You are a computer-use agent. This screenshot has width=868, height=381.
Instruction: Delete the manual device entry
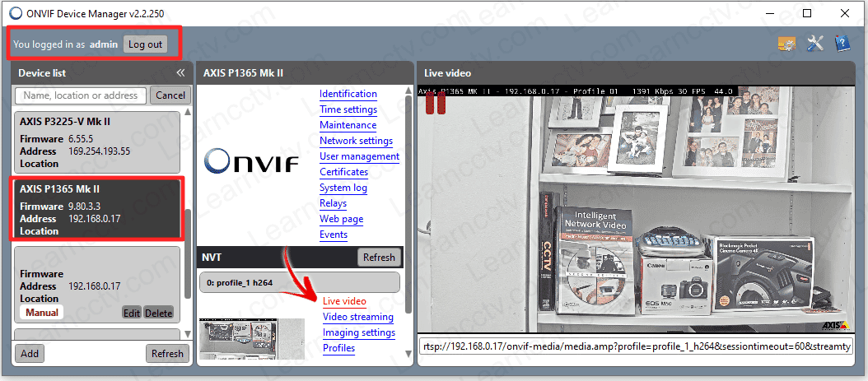click(159, 313)
